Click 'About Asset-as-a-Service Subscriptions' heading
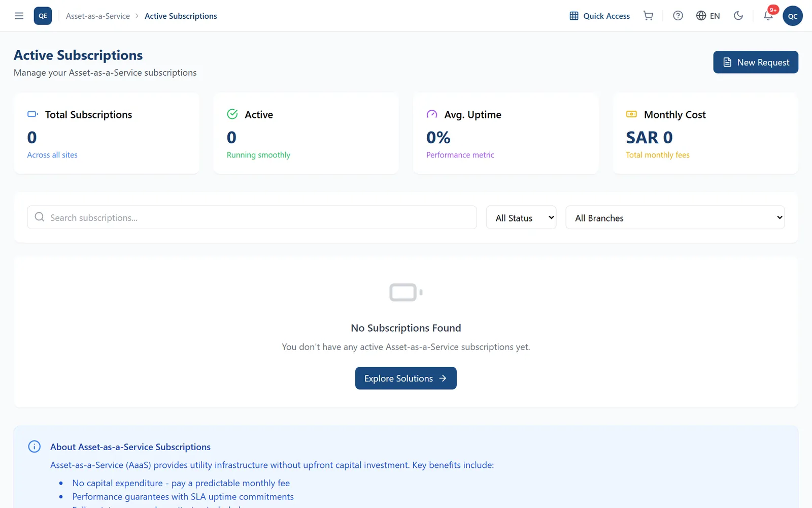812x508 pixels. (x=130, y=447)
